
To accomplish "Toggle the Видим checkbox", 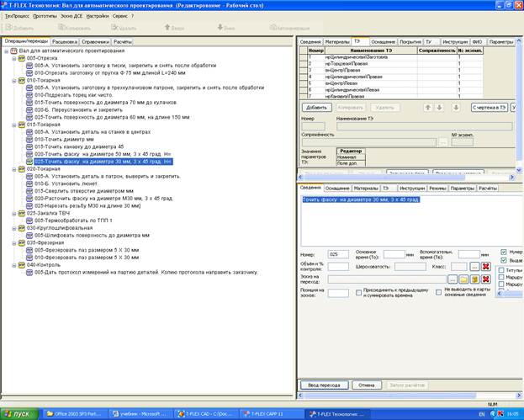I will (504, 260).
